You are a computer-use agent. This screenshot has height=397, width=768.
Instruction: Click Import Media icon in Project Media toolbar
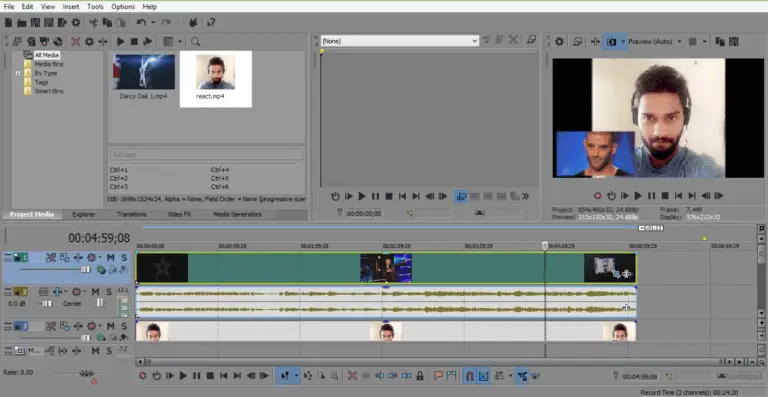tap(18, 42)
